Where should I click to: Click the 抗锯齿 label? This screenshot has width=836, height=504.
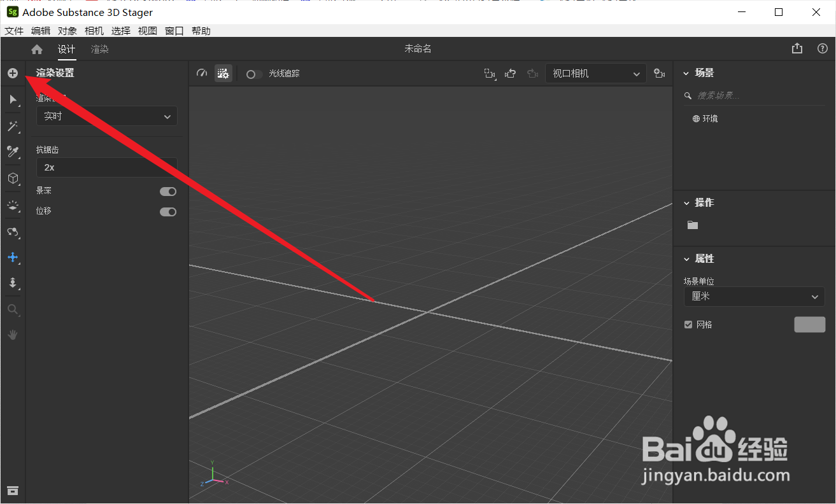(x=48, y=150)
